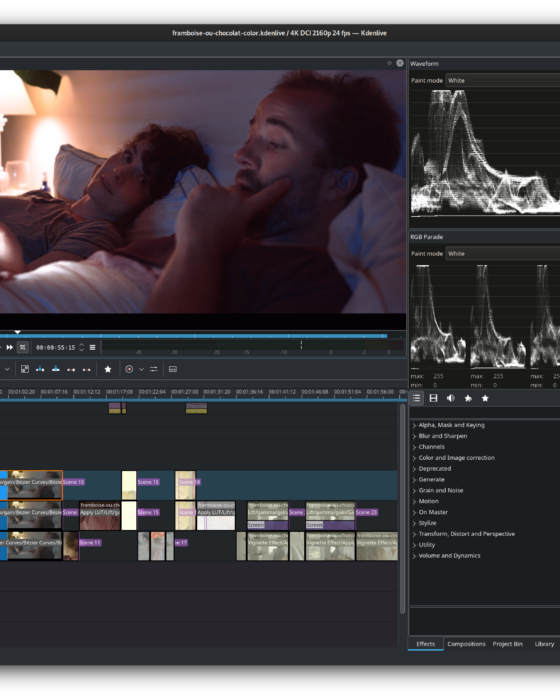Click the lift timeline zone icon

[x=87, y=370]
